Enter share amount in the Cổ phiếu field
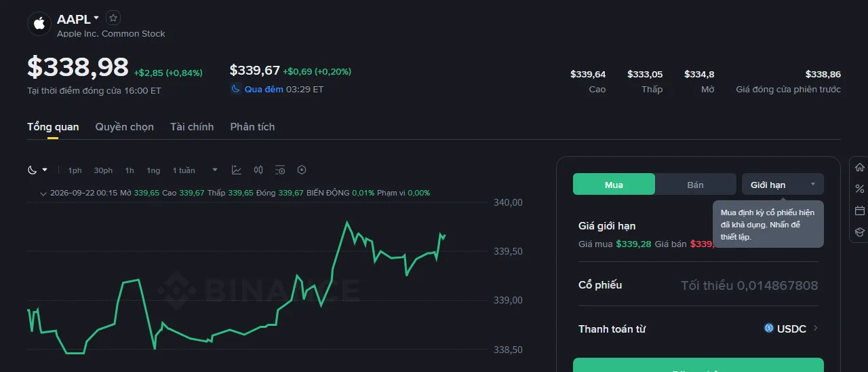The image size is (868, 372). click(698, 285)
